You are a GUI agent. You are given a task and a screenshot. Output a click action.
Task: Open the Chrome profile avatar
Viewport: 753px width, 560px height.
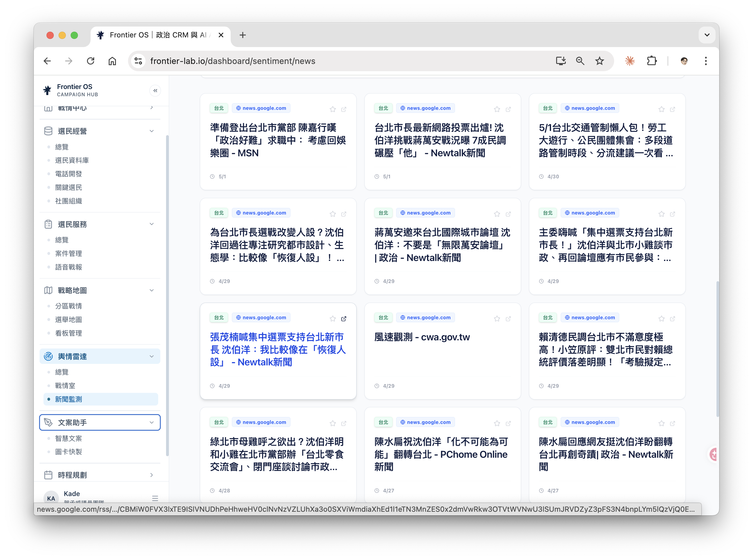pyautogui.click(x=684, y=61)
